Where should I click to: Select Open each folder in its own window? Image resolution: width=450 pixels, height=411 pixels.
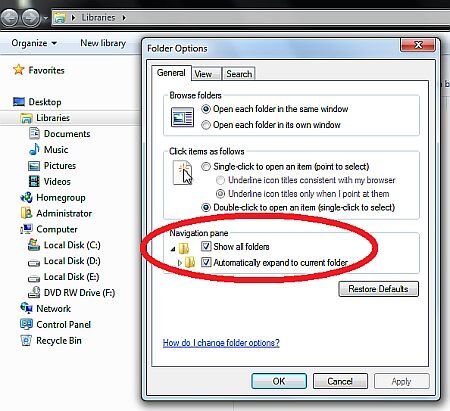(206, 125)
